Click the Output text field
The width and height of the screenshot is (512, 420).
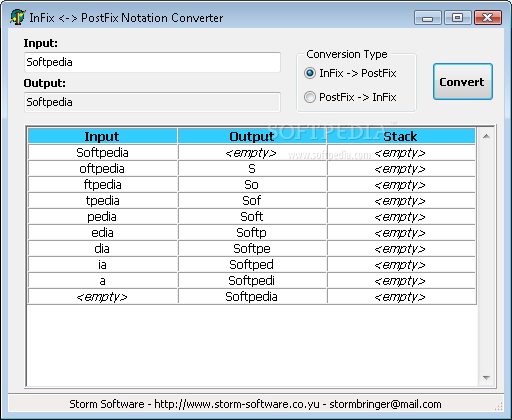[152, 102]
